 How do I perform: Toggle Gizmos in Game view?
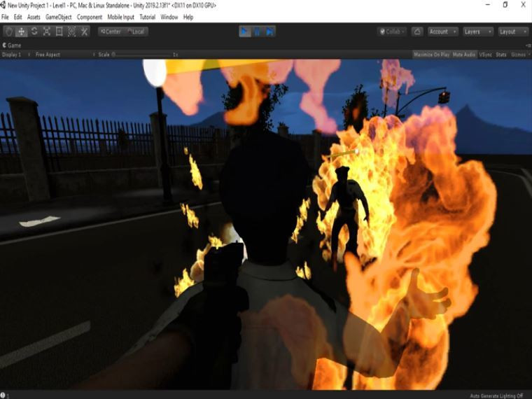click(518, 55)
